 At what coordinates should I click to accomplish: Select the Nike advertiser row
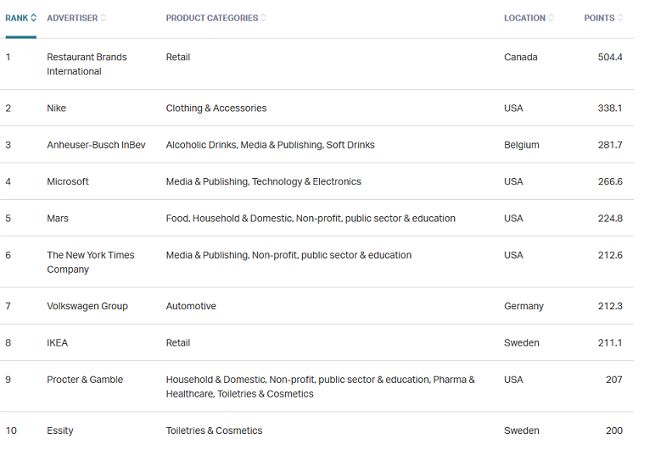[x=57, y=108]
